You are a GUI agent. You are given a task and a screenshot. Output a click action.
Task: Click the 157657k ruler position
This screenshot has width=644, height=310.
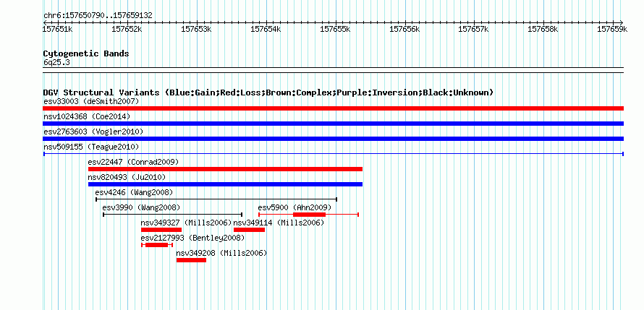click(473, 29)
